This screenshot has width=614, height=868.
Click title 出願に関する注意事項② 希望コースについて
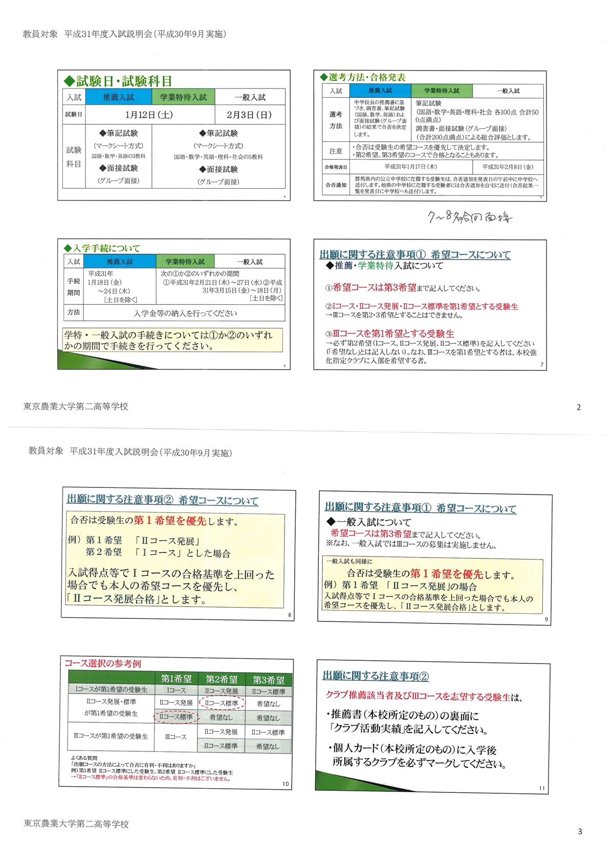pos(163,500)
